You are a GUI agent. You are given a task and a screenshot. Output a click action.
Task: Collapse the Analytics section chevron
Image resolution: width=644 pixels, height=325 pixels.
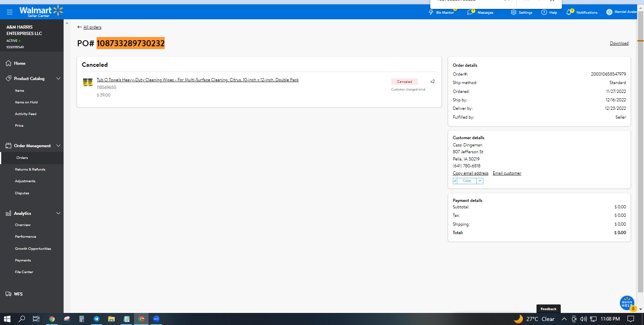58,213
